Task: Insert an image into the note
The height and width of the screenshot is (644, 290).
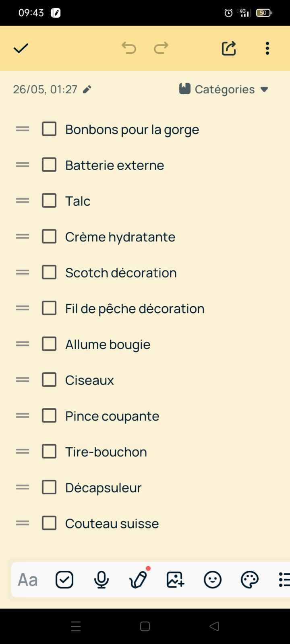Action: [x=175, y=580]
